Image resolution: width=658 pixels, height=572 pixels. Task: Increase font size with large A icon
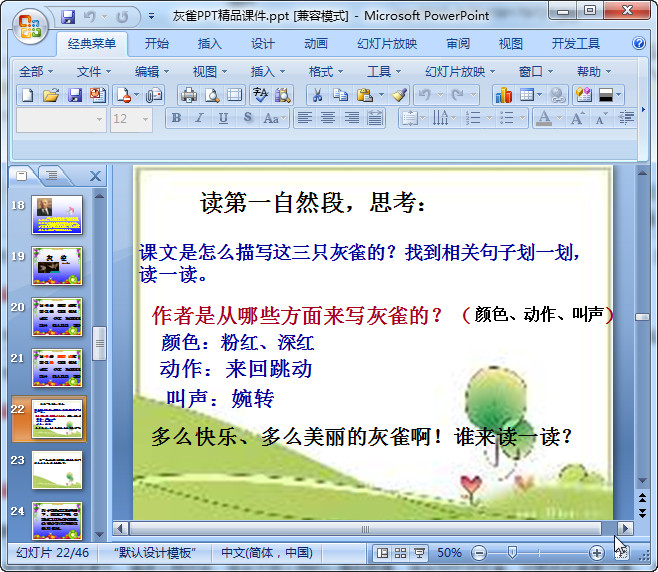(577, 118)
